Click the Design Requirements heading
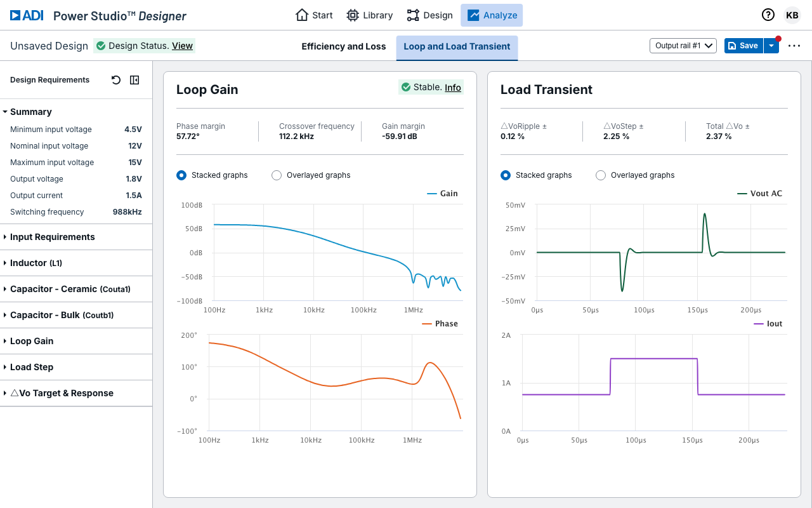The width and height of the screenshot is (812, 508). point(49,80)
